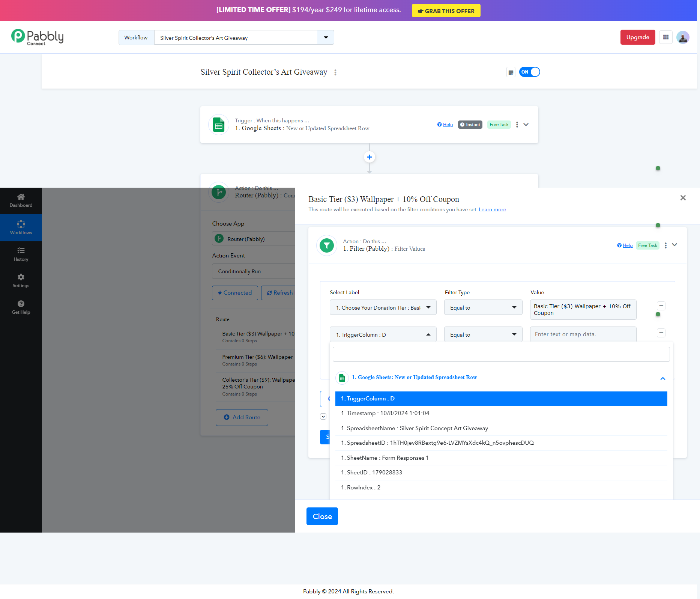Select 'TriggerColumn : D' option
700x599 pixels.
(x=501, y=399)
